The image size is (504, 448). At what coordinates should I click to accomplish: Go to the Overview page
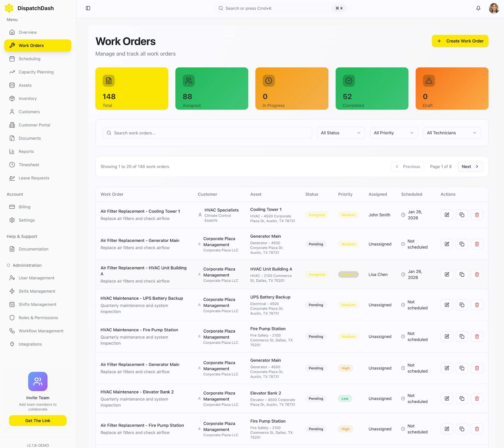click(x=38, y=32)
